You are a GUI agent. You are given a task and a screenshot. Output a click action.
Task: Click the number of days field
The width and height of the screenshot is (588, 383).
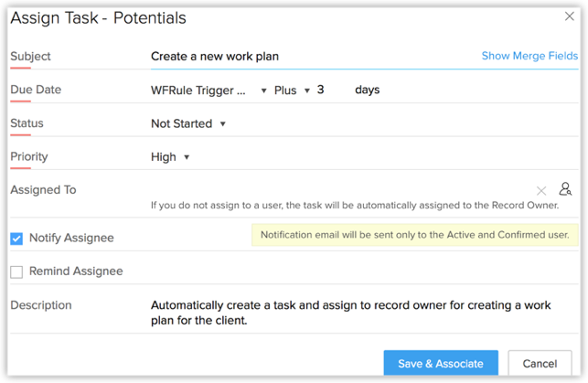329,90
